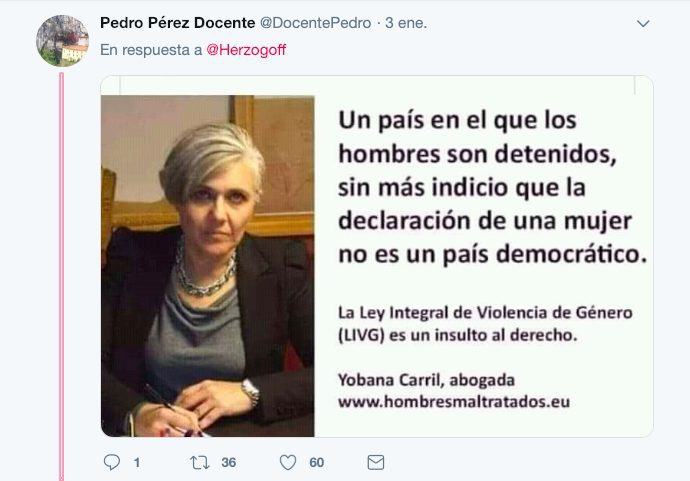Open the woman's photo in the tweet image
The width and height of the screenshot is (690, 481).
coord(208,266)
